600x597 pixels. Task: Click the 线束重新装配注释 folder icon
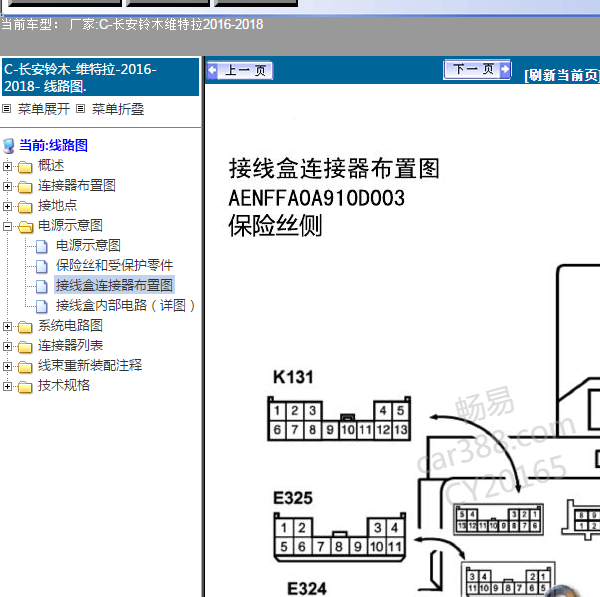pos(25,367)
